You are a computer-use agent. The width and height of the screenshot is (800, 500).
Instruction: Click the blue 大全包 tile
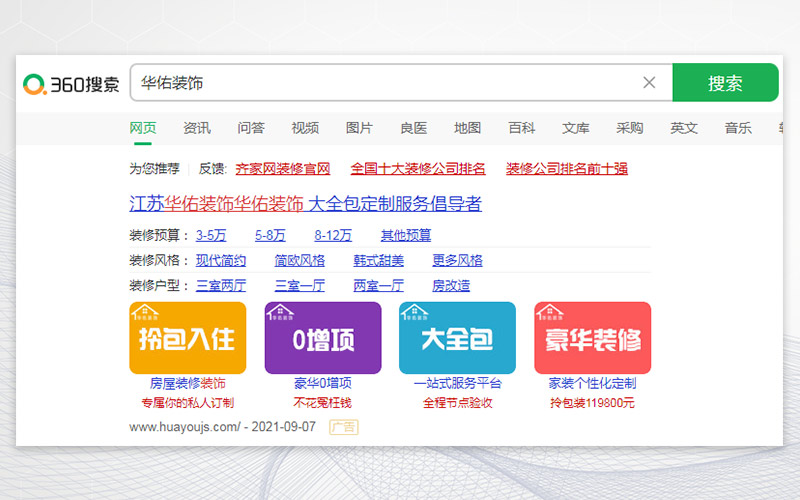click(x=457, y=338)
